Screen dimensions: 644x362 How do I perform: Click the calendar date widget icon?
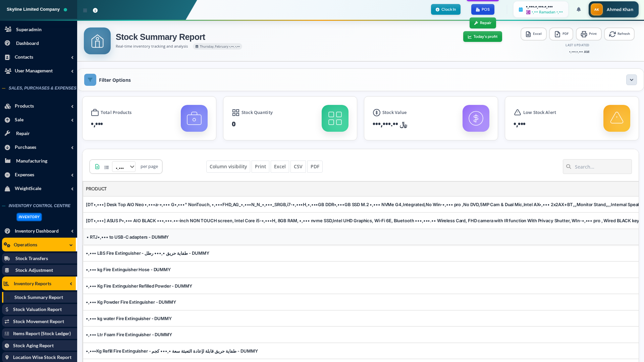(x=521, y=10)
